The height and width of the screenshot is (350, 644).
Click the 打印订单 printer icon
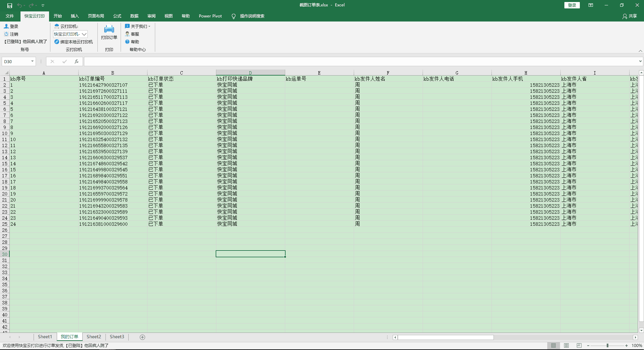(109, 29)
